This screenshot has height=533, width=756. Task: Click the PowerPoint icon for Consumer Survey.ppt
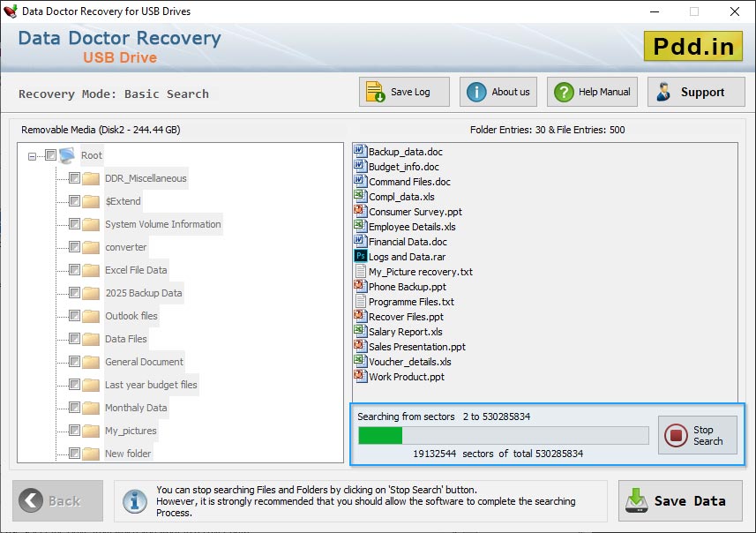tap(360, 211)
